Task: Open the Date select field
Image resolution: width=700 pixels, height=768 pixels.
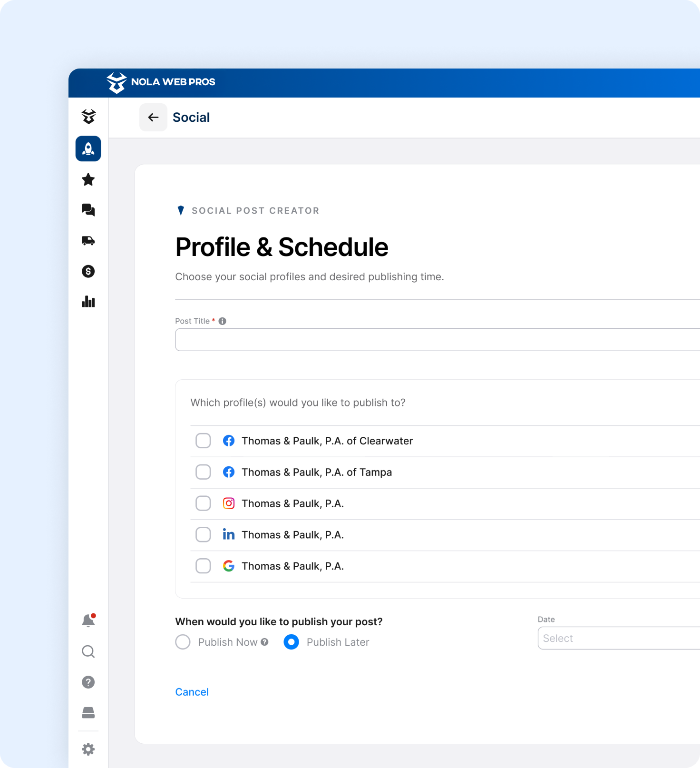Action: (x=619, y=638)
